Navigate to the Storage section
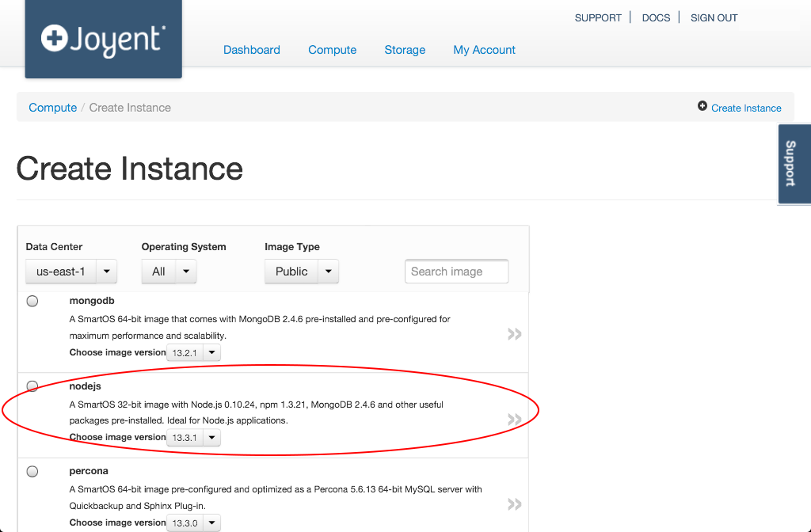The width and height of the screenshot is (811, 532). pyautogui.click(x=405, y=50)
